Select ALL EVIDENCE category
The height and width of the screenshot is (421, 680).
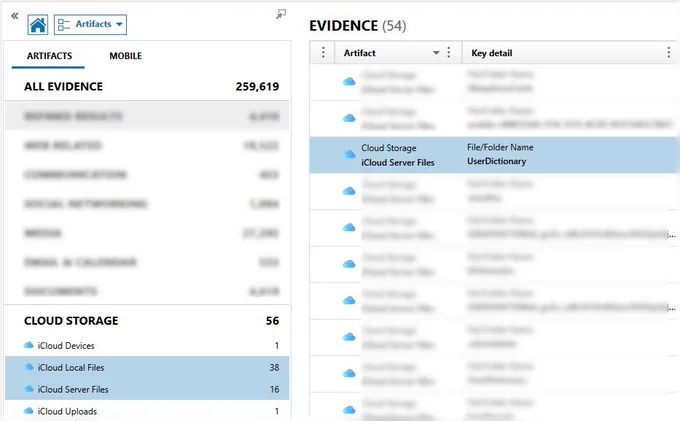147,86
